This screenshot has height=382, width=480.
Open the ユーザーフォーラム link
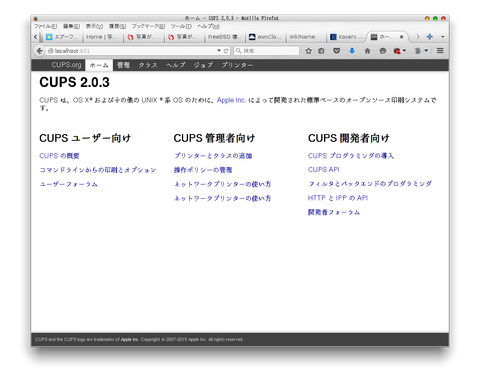coord(68,184)
